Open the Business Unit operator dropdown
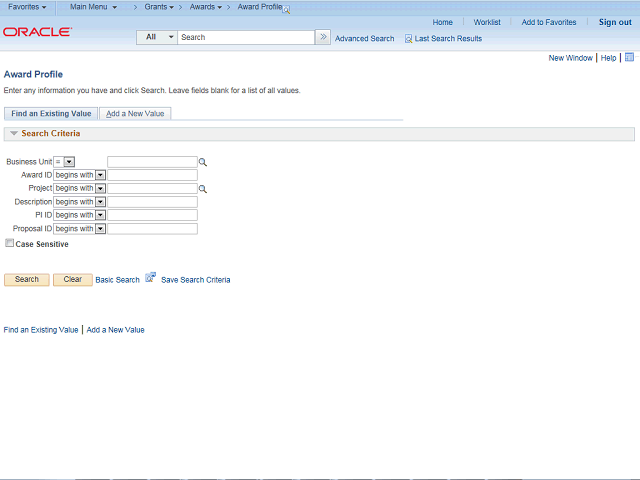The image size is (640, 480). point(64,162)
